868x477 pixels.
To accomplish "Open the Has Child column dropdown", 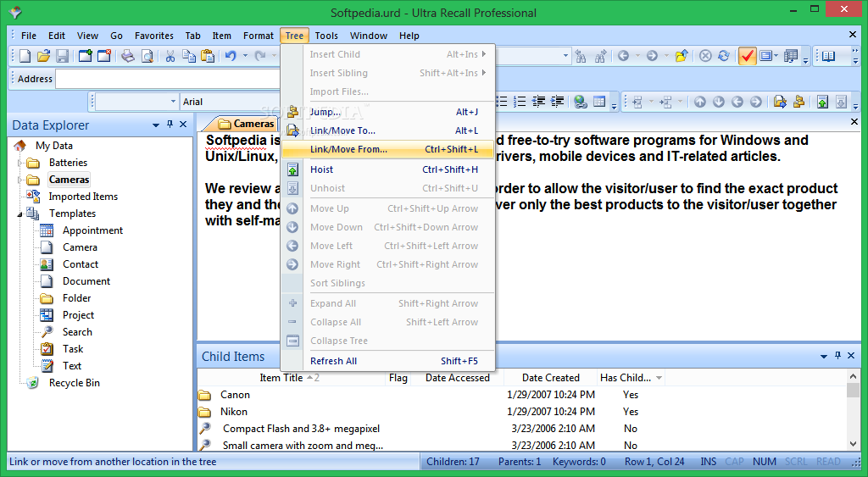I will tap(659, 378).
